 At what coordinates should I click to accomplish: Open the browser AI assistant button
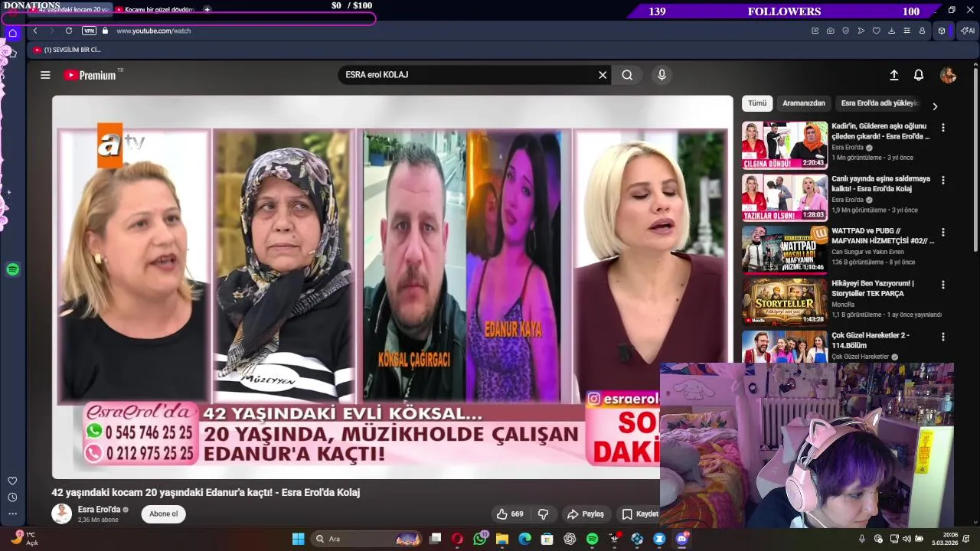968,31
